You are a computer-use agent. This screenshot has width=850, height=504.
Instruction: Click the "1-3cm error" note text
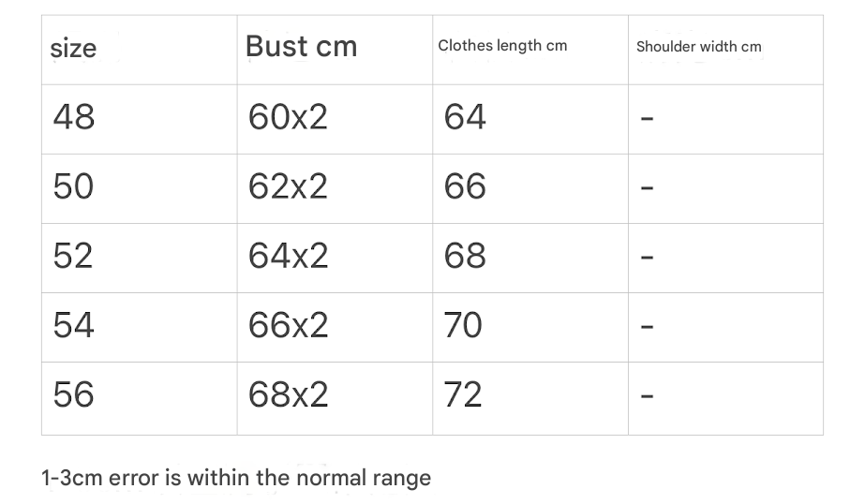[236, 478]
